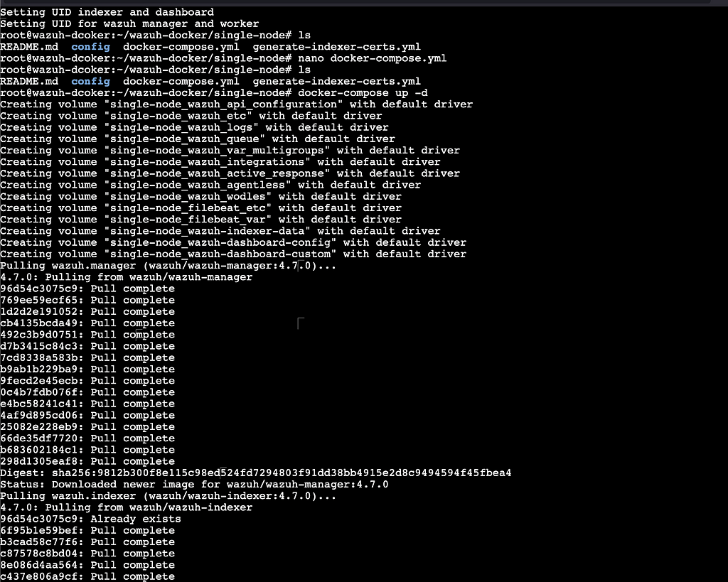Image resolution: width=728 pixels, height=582 pixels.
Task: Click "Status: Downloaded newer image" line
Action: pyautogui.click(x=194, y=485)
